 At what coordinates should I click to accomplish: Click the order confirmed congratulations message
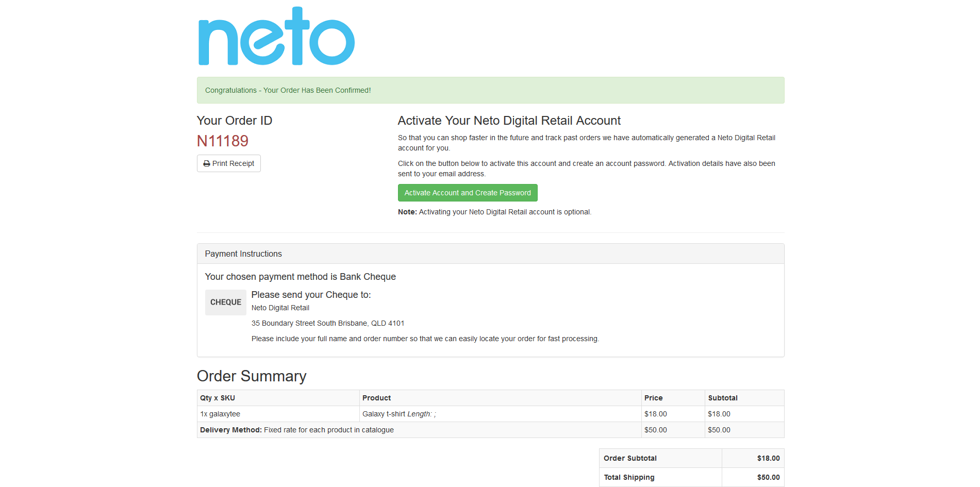(288, 90)
